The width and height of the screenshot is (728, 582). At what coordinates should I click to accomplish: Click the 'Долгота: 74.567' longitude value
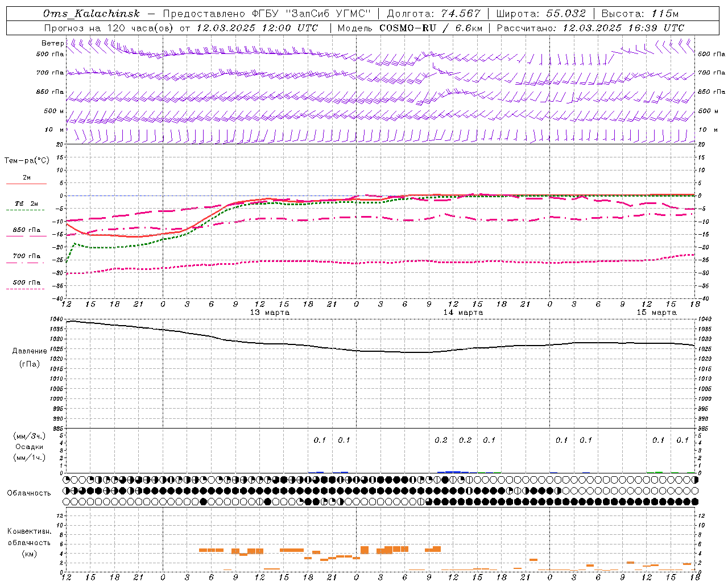click(434, 14)
